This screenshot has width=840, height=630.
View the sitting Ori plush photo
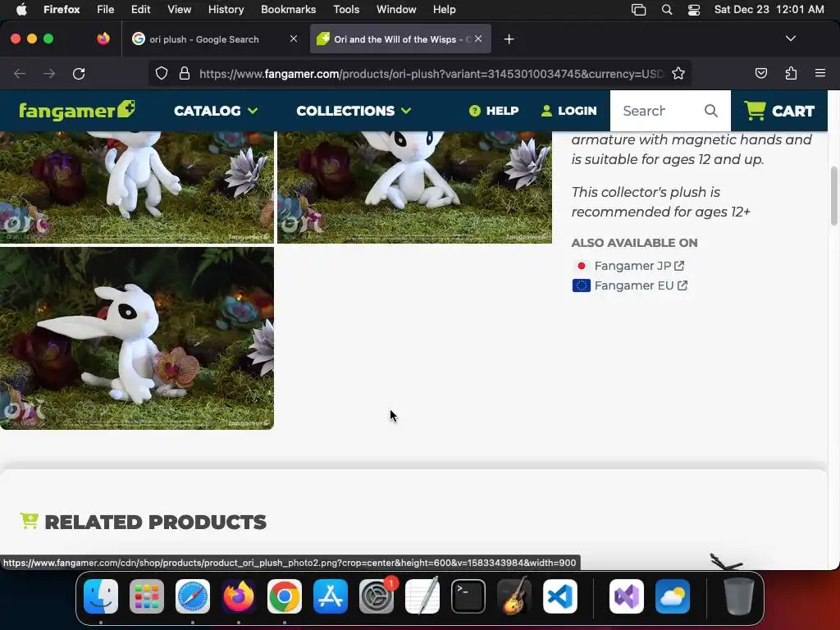(x=414, y=187)
